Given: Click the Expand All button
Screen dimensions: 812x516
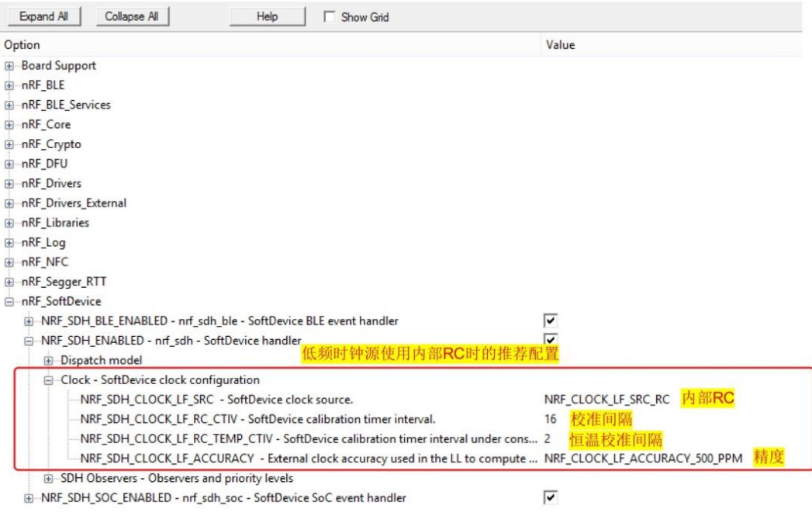Looking at the screenshot, I should [44, 16].
